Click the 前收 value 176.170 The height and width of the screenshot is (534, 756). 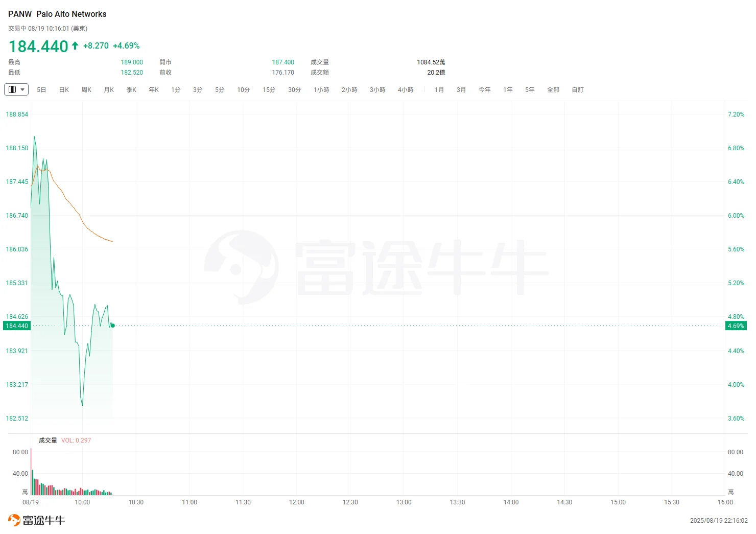(283, 73)
